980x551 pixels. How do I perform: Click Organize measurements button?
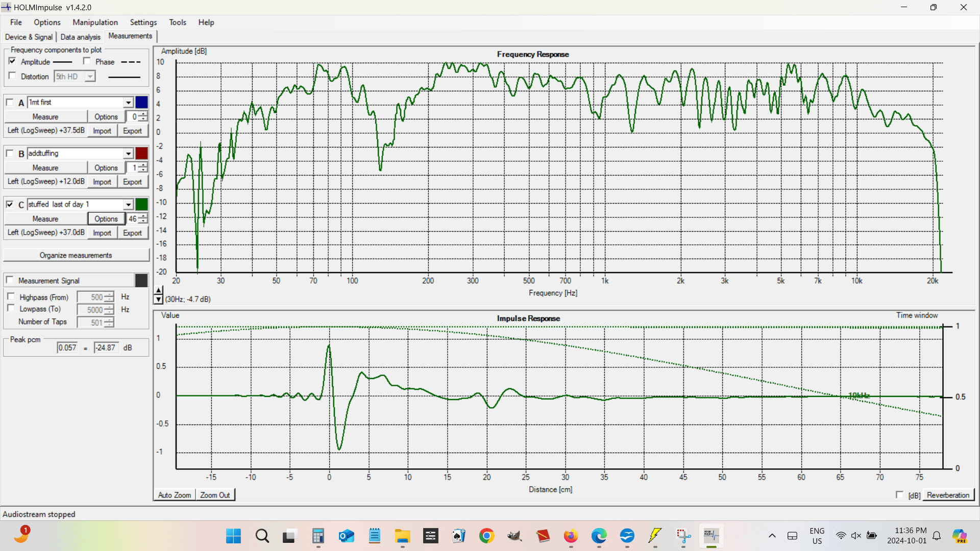76,255
